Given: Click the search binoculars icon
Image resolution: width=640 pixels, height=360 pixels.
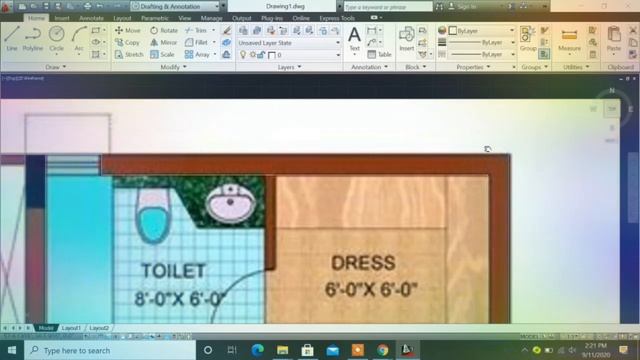Looking at the screenshot, I should (439, 7).
